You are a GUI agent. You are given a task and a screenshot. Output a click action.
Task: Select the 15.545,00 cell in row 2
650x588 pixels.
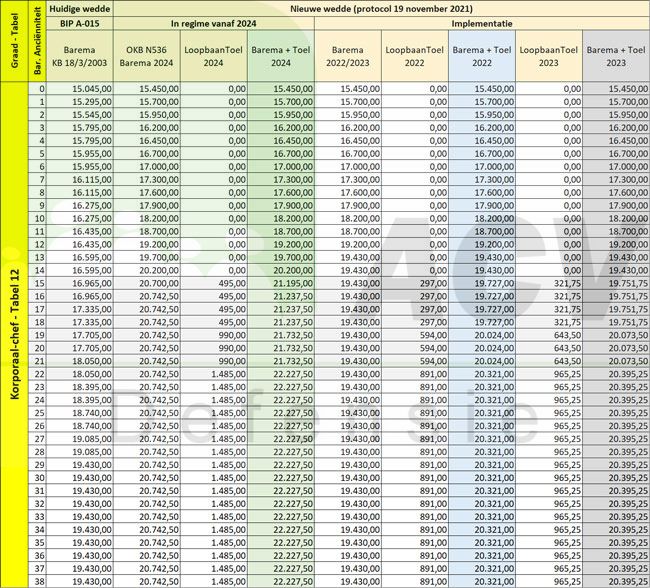pyautogui.click(x=80, y=114)
